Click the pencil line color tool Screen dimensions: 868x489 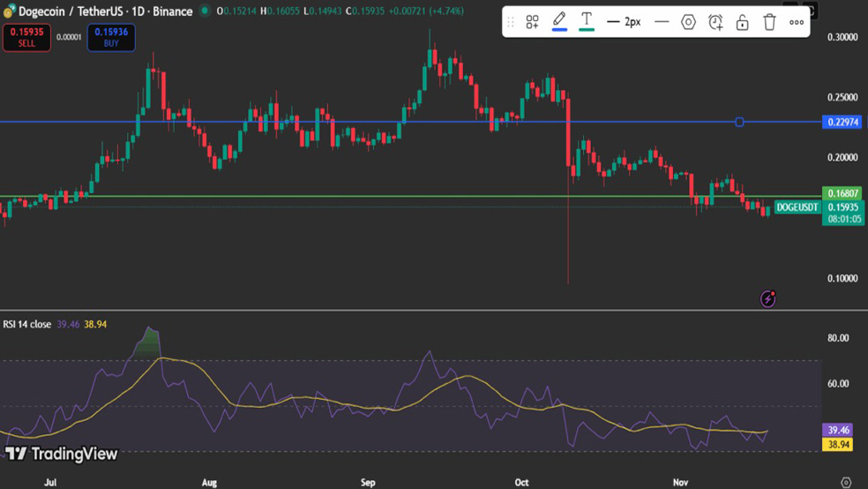tap(559, 21)
